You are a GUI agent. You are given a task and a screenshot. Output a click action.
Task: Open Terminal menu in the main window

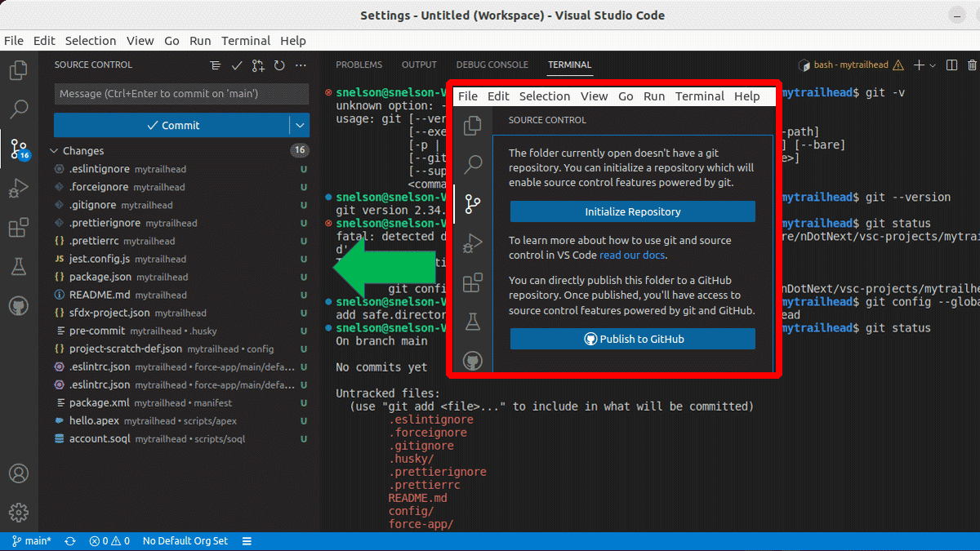pos(246,41)
